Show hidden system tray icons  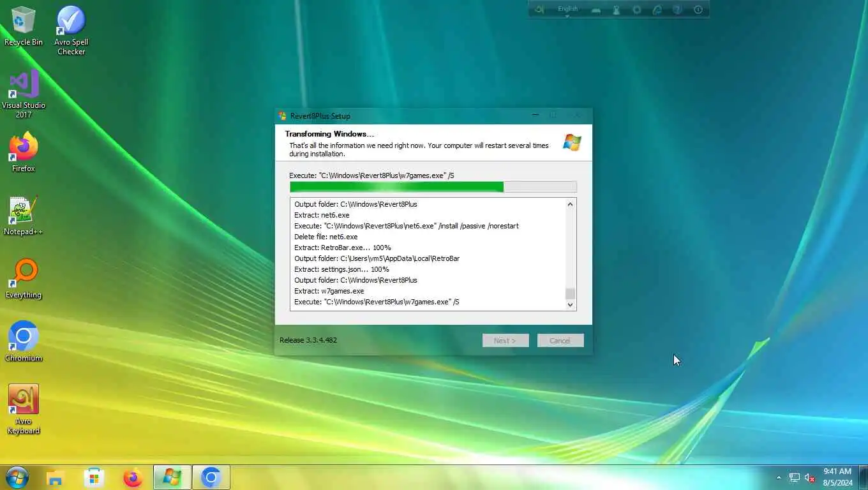pos(778,477)
